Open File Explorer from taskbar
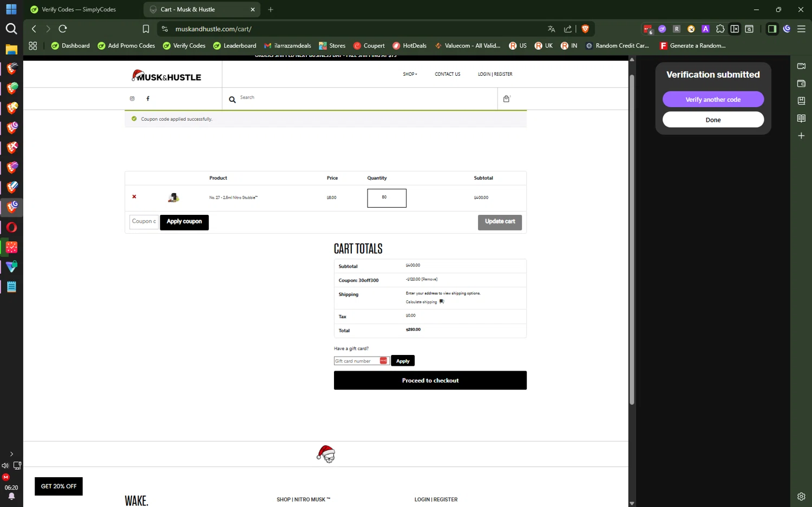The height and width of the screenshot is (507, 812). (x=11, y=49)
